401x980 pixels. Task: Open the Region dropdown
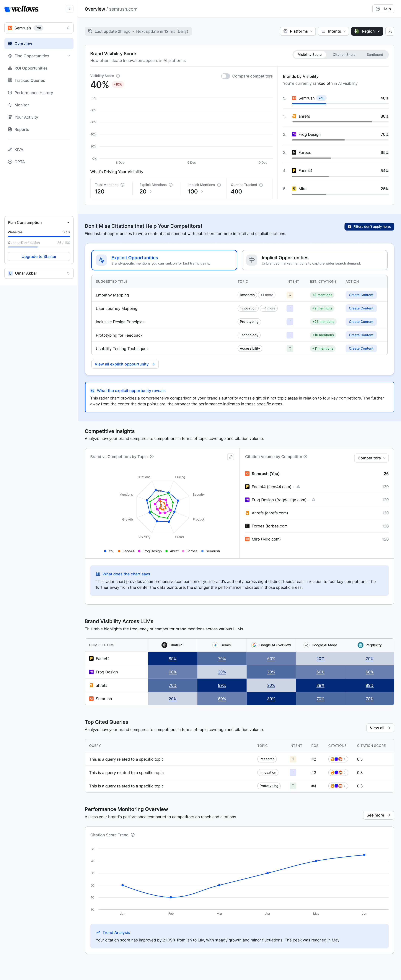coord(367,31)
